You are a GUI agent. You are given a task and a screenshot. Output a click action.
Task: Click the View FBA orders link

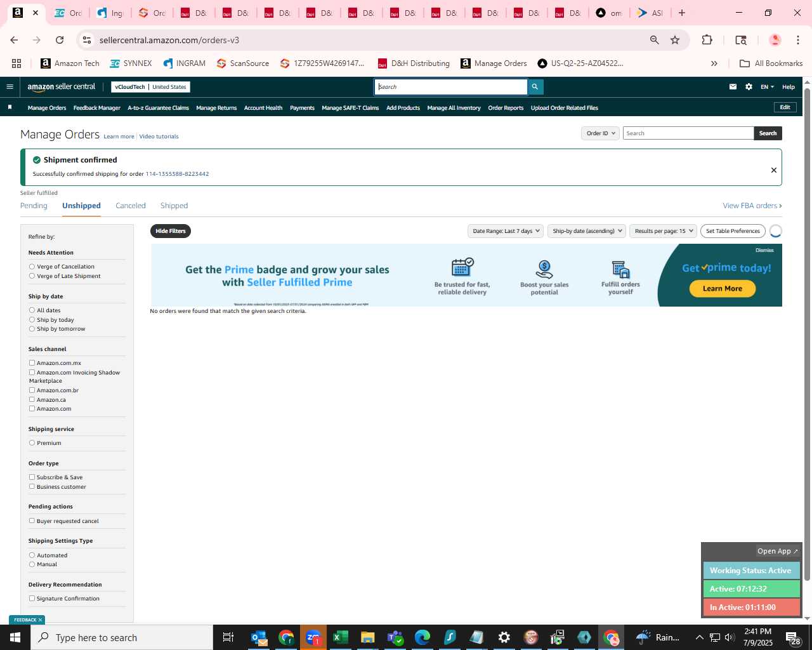pyautogui.click(x=752, y=206)
